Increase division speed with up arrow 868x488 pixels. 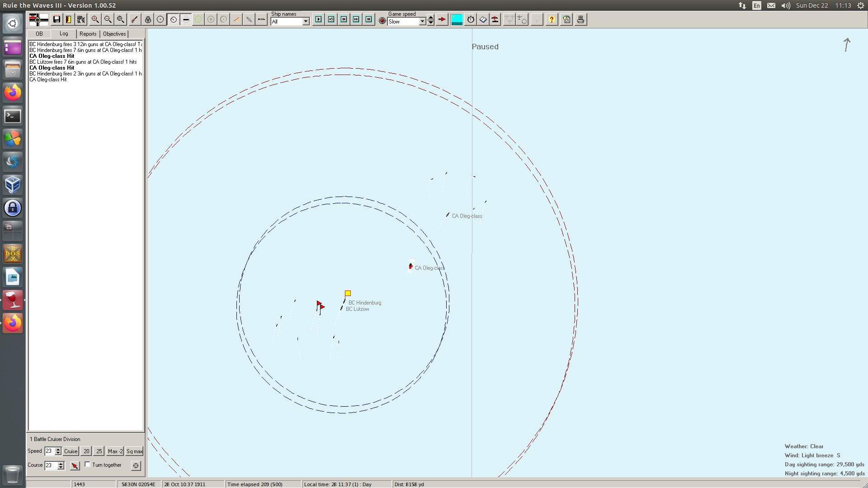click(58, 449)
